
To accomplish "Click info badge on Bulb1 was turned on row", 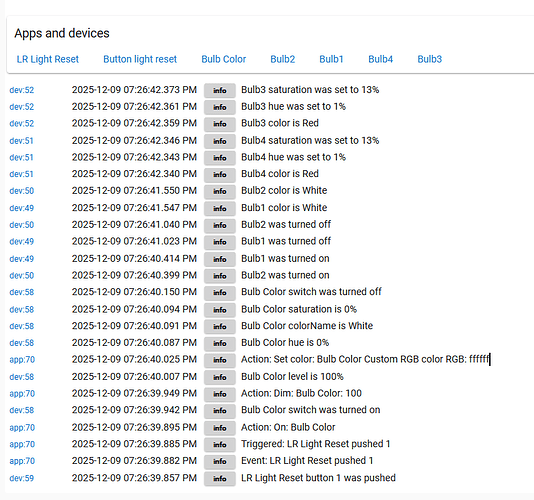I will click(220, 260).
